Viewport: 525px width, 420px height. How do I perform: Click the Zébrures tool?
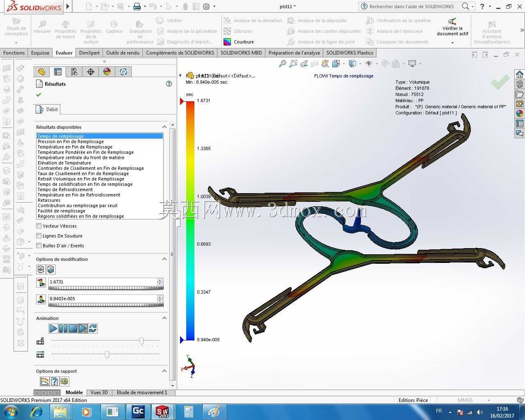coord(238,31)
